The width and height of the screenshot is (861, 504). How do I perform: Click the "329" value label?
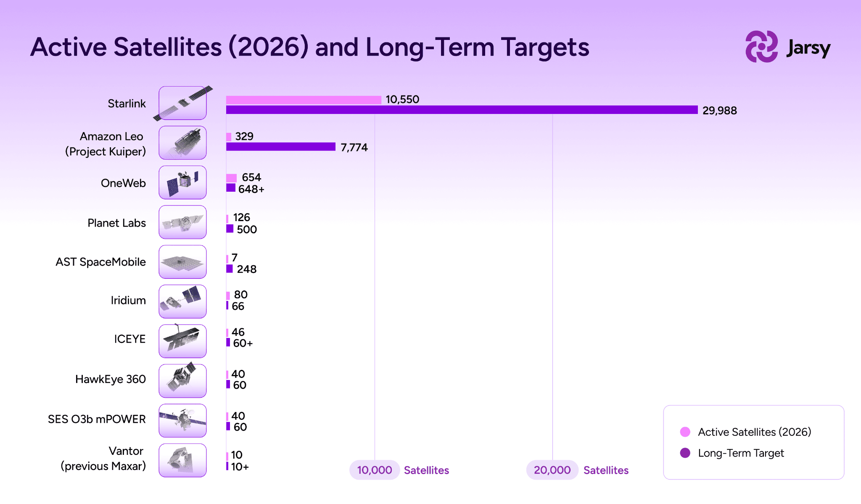coord(244,136)
